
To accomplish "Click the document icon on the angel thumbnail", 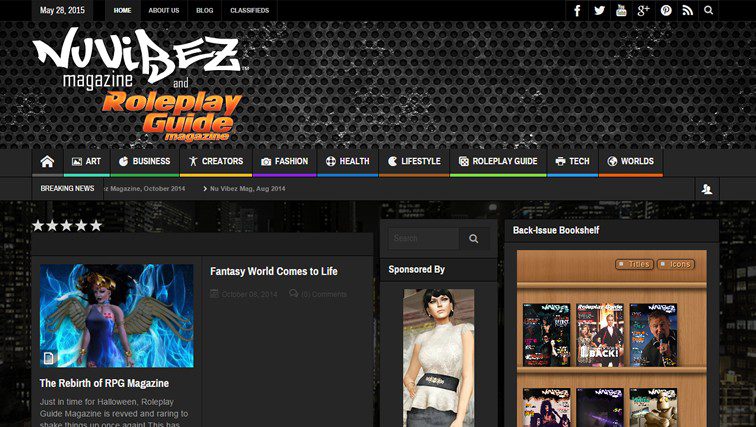I will pyautogui.click(x=48, y=358).
